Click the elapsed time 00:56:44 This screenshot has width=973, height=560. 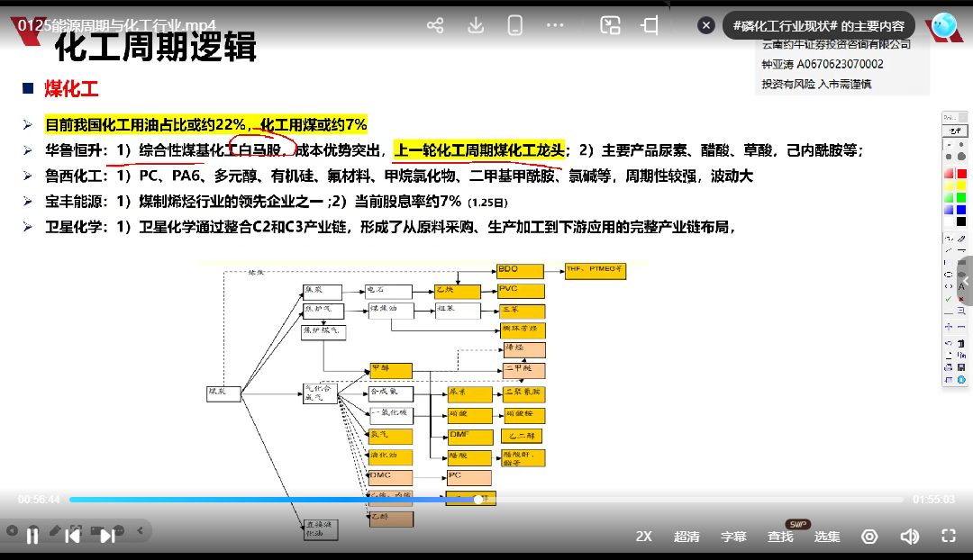[39, 499]
